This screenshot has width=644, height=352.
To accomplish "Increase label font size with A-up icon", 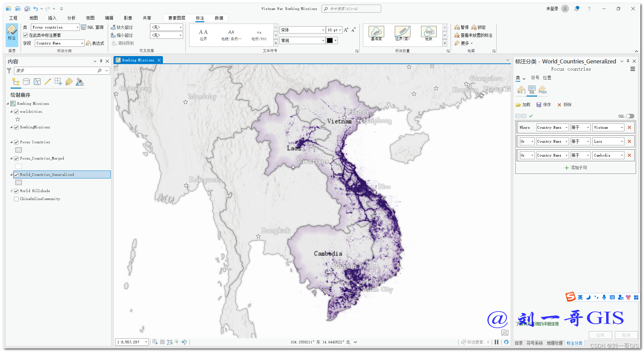I will click(346, 30).
